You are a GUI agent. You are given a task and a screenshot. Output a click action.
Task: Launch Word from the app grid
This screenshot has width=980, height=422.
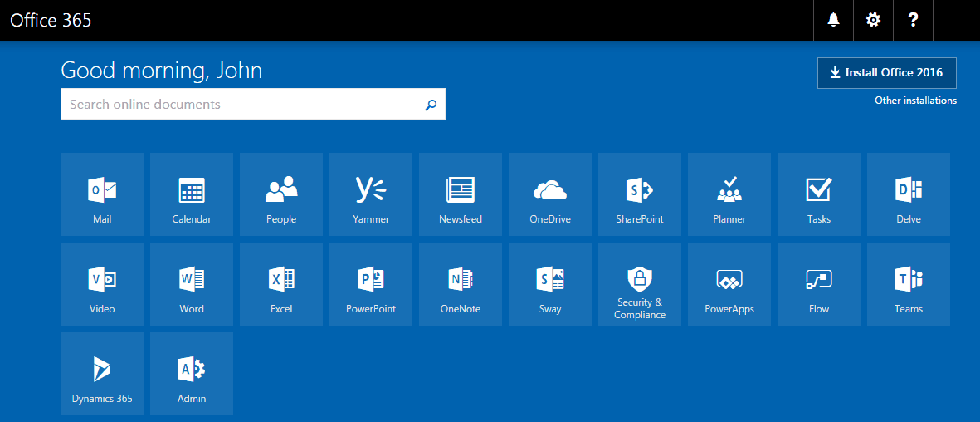tap(192, 284)
